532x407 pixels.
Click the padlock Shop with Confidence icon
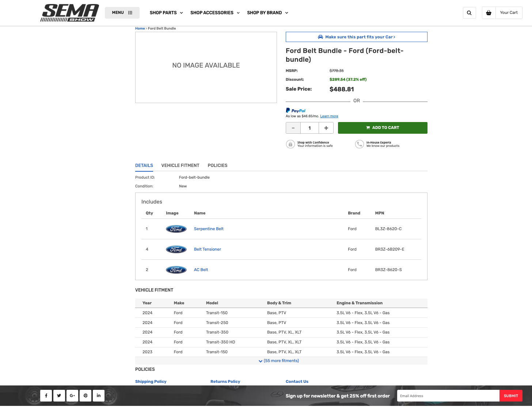290,144
